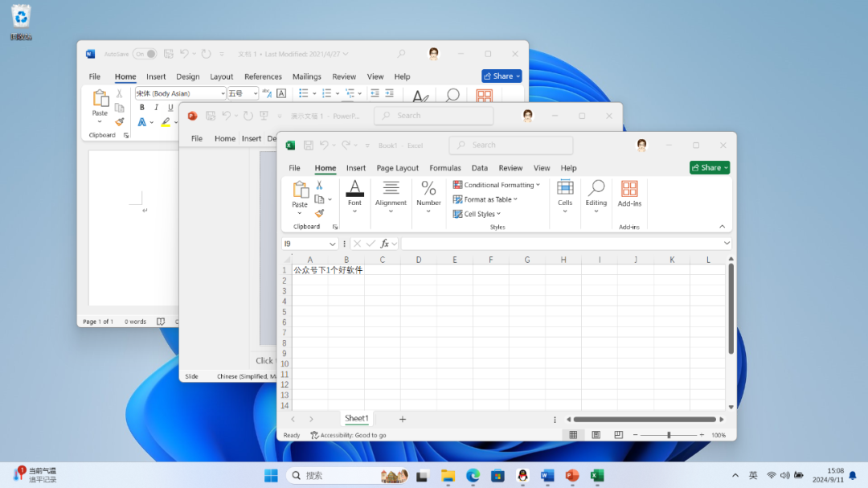This screenshot has height=488, width=868.
Task: Switch to the References tab in Word
Action: [x=263, y=76]
